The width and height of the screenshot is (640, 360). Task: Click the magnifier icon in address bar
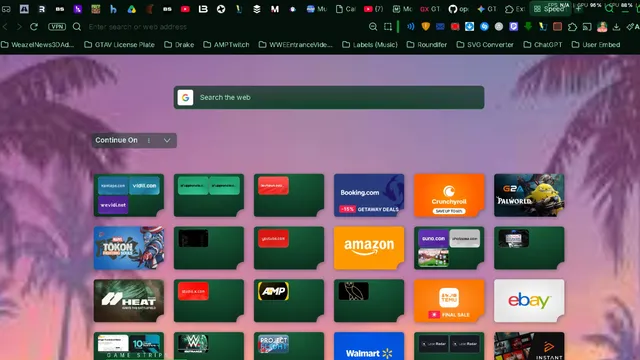pyautogui.click(x=77, y=27)
